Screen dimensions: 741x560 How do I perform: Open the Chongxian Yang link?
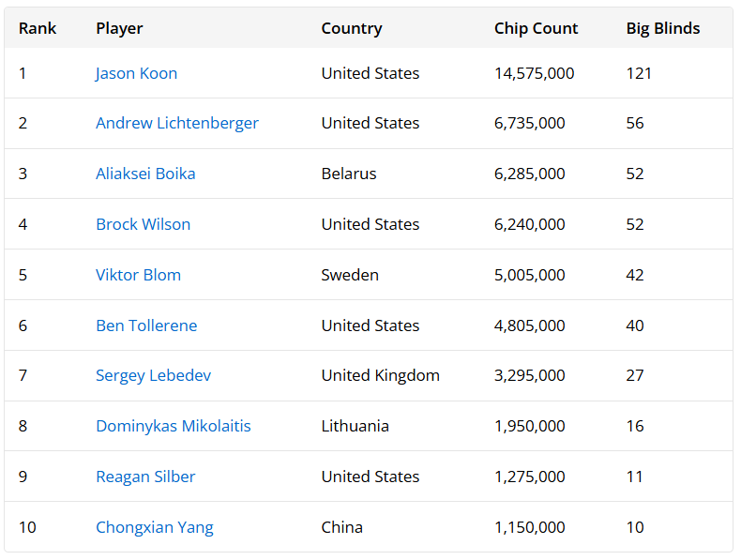(155, 527)
